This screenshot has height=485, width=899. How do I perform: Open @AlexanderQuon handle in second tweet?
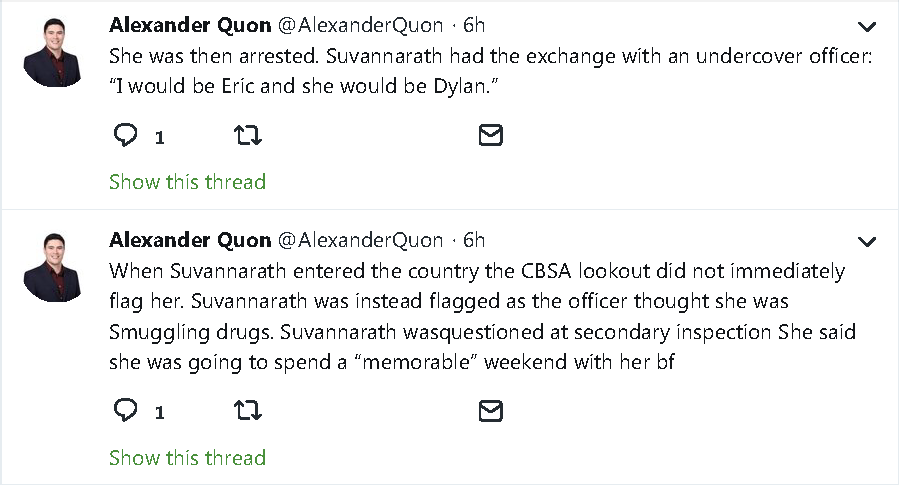click(x=360, y=240)
